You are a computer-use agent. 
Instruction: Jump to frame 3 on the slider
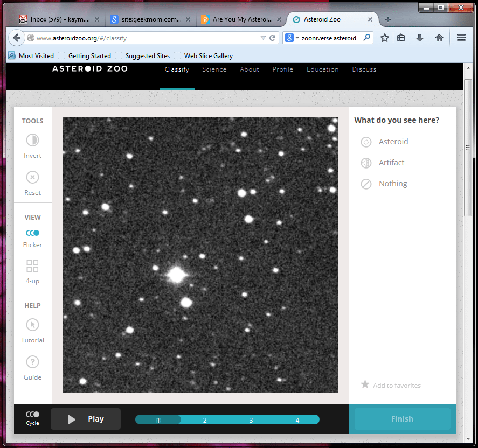click(x=251, y=420)
